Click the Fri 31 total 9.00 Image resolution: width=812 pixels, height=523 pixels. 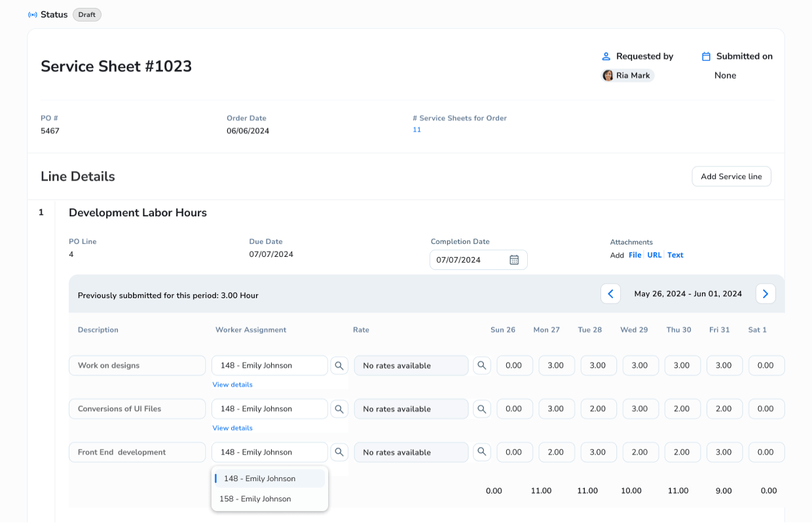tap(725, 491)
